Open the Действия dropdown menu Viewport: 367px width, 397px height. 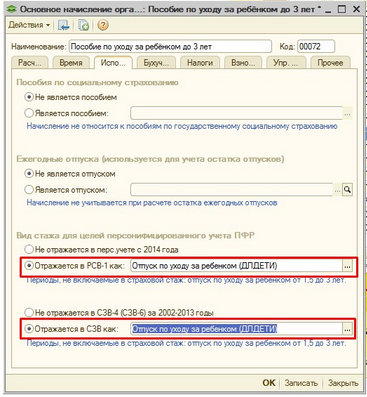click(29, 25)
